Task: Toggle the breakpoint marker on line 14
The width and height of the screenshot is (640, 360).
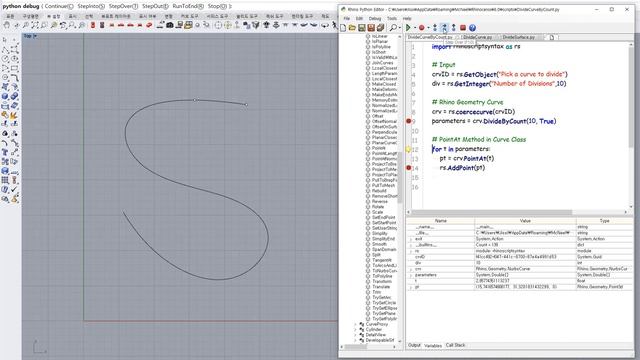Action: tap(409, 168)
